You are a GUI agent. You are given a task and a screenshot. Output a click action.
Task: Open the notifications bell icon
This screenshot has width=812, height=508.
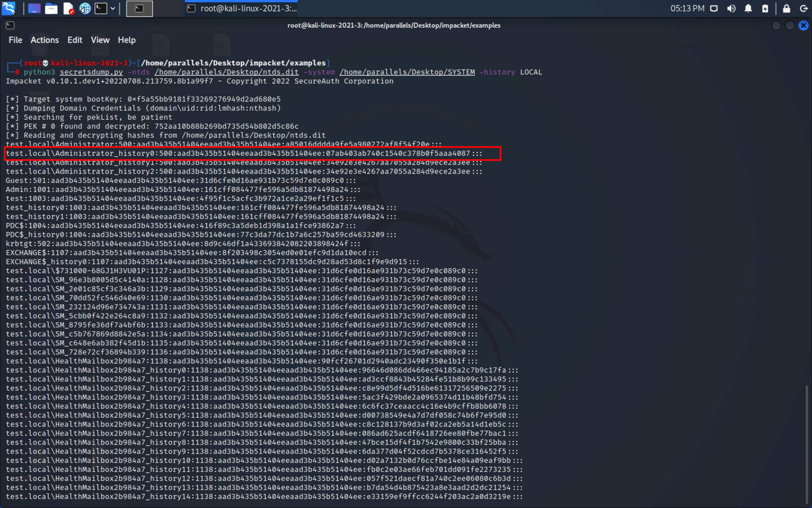(x=748, y=8)
